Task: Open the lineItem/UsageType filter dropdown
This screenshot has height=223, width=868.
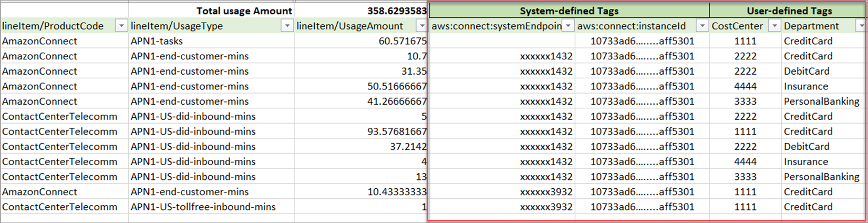Action: pos(287,26)
